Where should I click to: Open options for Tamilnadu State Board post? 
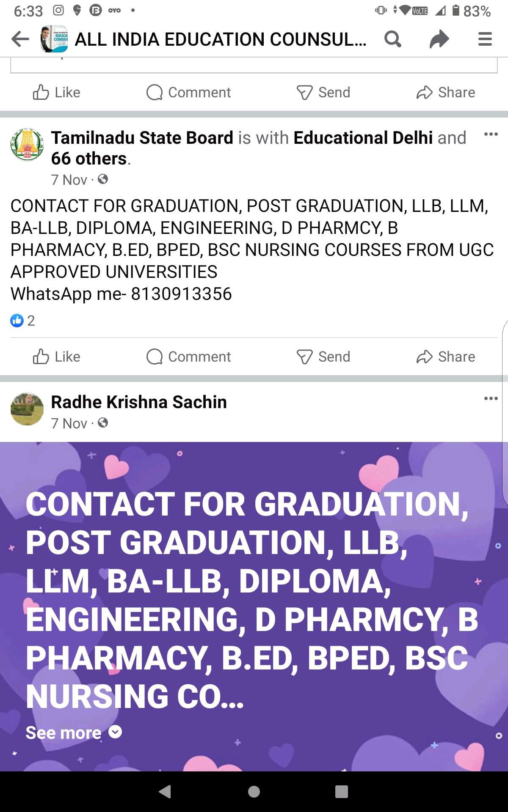point(491,134)
